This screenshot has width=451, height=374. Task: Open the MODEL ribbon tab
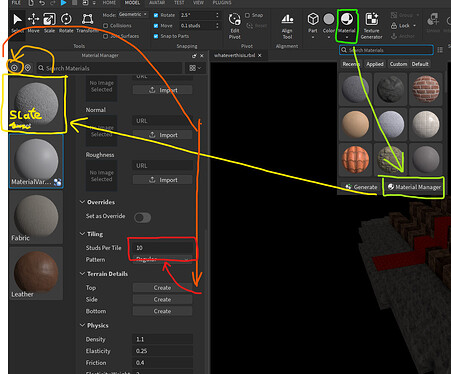[x=132, y=3]
